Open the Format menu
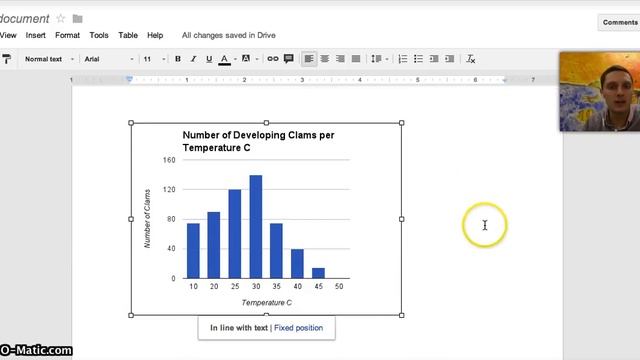 coord(67,36)
